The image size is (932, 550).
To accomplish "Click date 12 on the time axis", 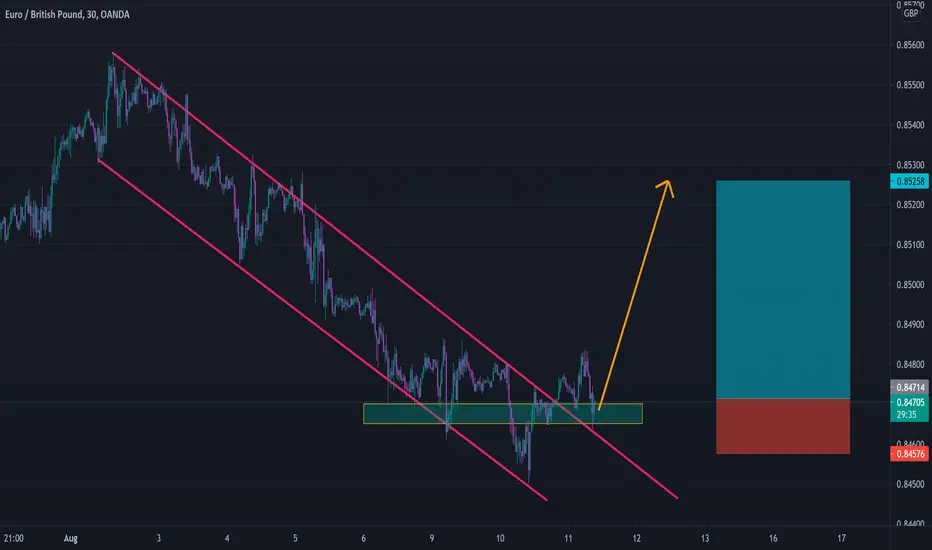I will point(637,538).
